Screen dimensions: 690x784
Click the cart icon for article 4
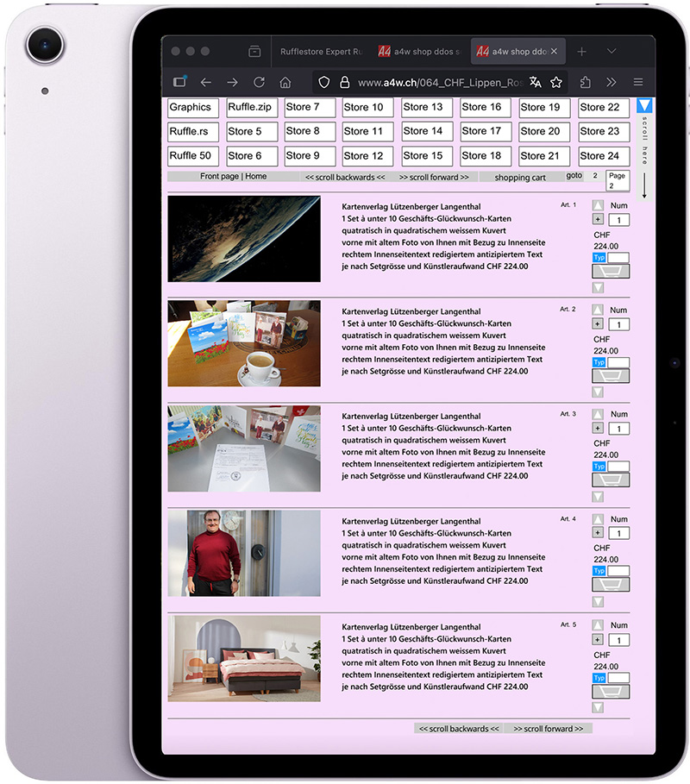[611, 584]
